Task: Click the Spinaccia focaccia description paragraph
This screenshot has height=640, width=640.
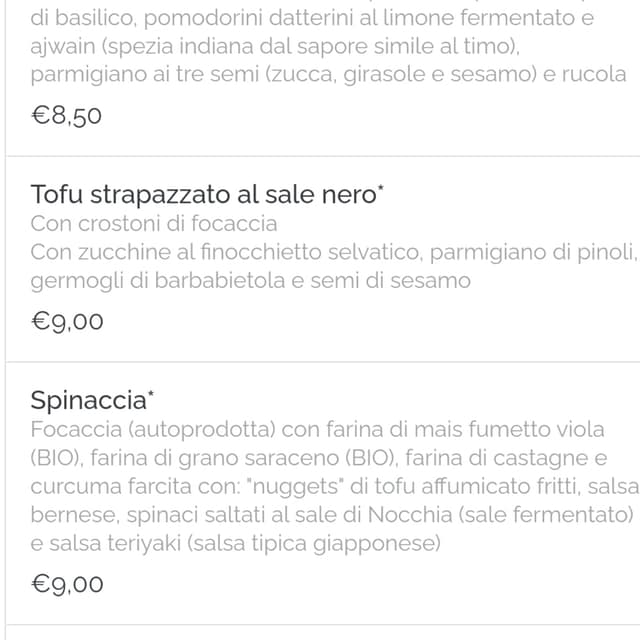Action: point(335,487)
